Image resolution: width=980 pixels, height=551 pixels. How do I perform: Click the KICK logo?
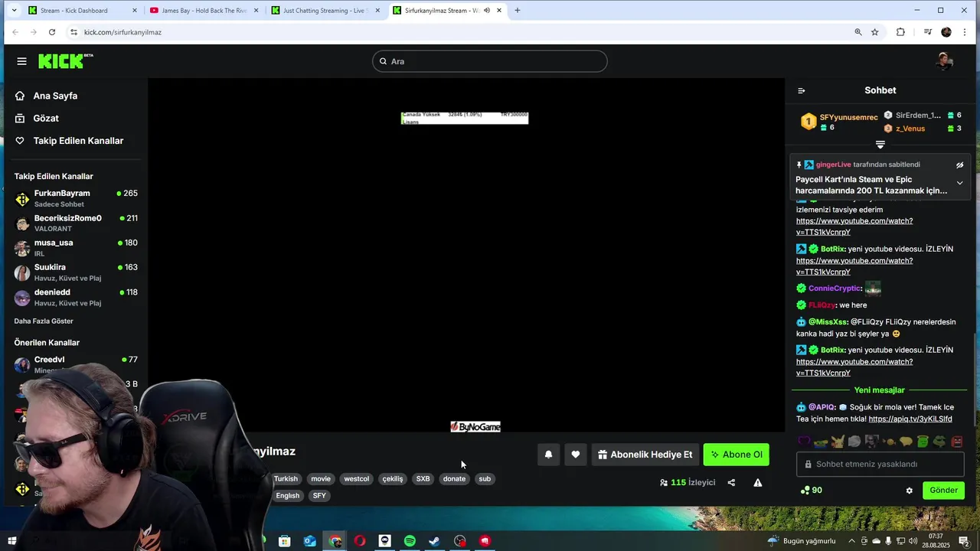[x=65, y=61]
